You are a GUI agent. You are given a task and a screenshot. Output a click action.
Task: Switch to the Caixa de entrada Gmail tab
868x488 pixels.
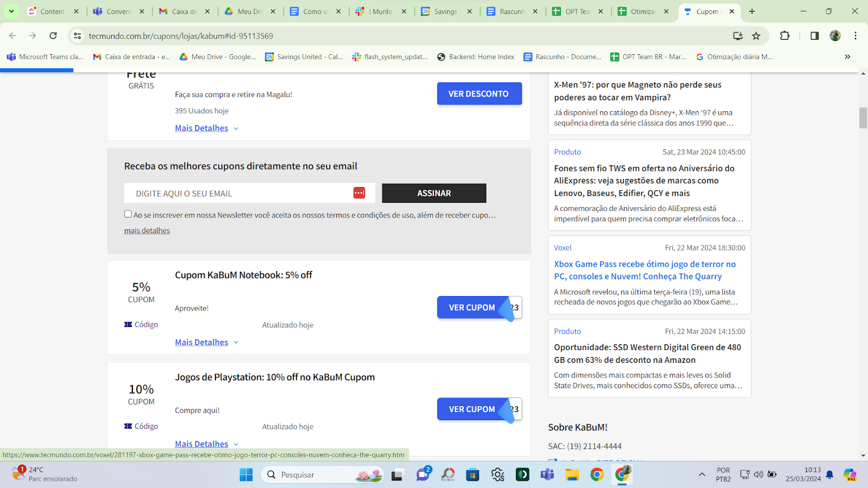click(184, 11)
